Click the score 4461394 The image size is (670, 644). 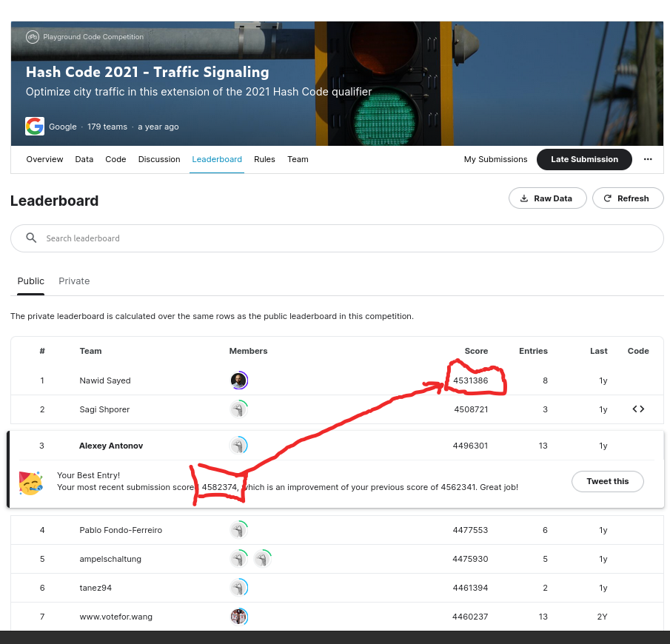[x=470, y=588]
